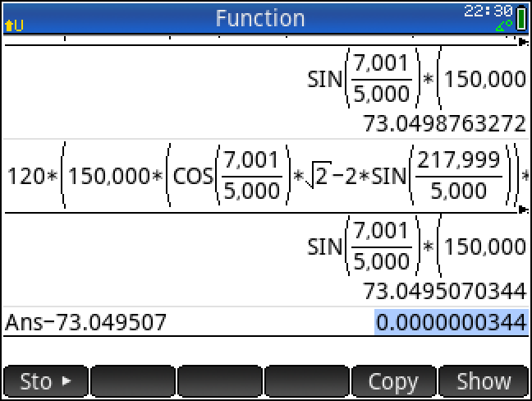This screenshot has height=401, width=532.
Task: Select the result 73.0495070344
Action: tap(444, 292)
